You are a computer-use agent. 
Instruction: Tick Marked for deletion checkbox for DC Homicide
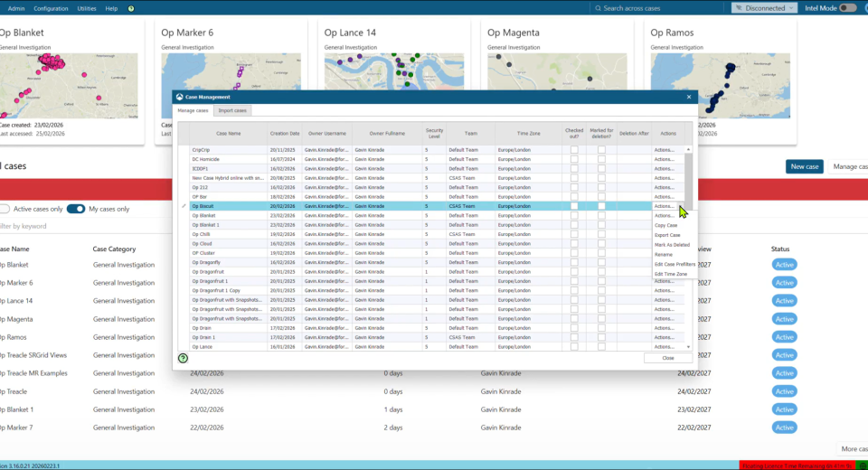point(601,159)
